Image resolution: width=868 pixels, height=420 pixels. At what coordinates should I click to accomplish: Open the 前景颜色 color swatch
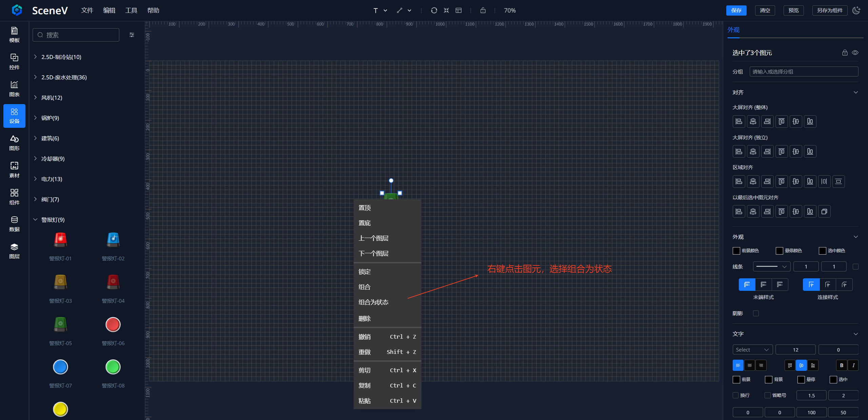[736, 251]
